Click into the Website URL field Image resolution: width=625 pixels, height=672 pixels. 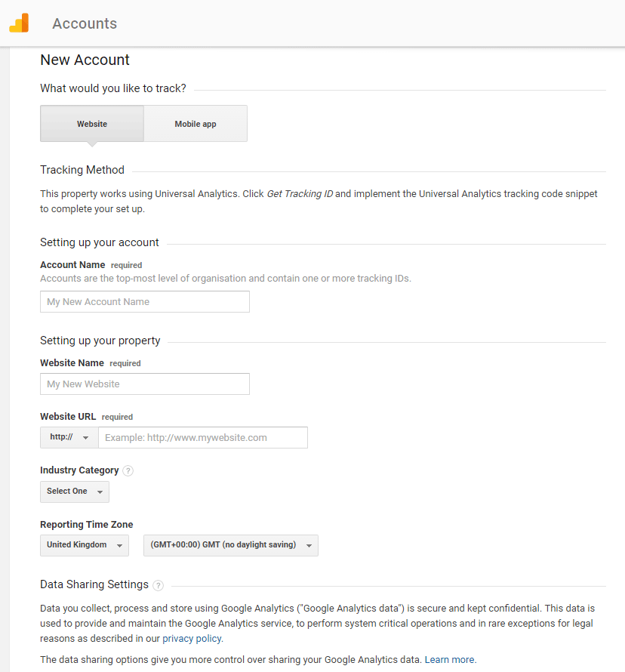click(x=202, y=438)
